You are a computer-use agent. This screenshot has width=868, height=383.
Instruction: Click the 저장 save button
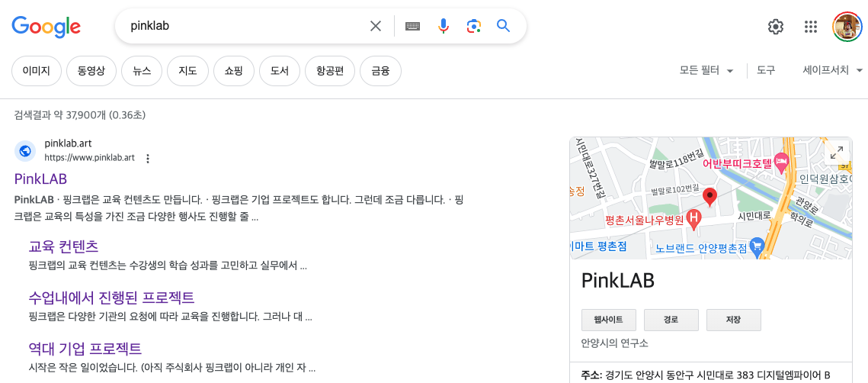(x=733, y=320)
